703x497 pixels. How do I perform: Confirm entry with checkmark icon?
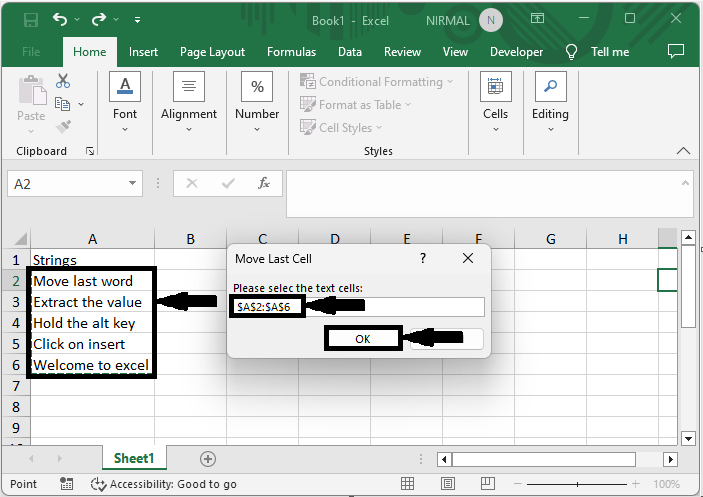(228, 183)
